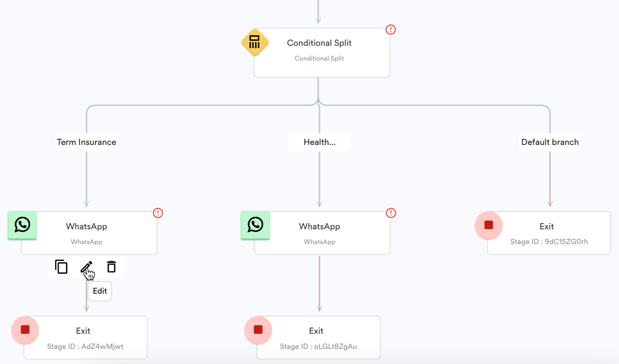Viewport: 619px width, 364px height.
Task: Click the warning badge on Term Insurance WhatsApp
Action: (x=158, y=213)
